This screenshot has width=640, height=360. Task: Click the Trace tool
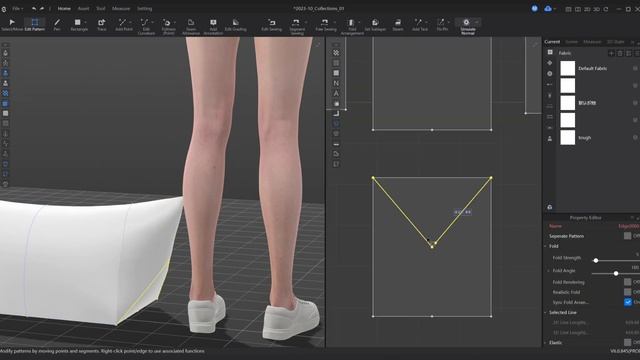[x=102, y=25]
